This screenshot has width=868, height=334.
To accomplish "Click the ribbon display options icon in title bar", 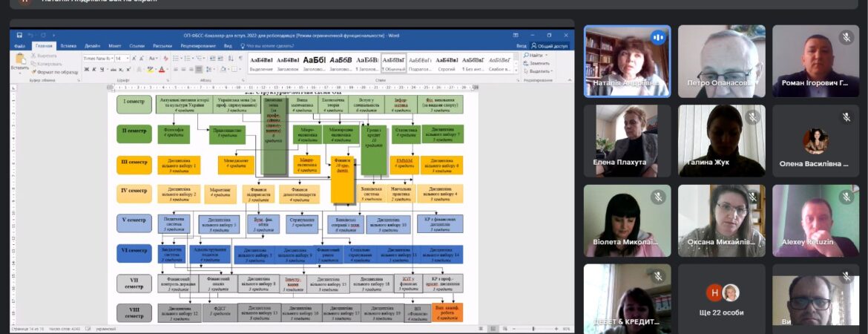I will coord(516,36).
